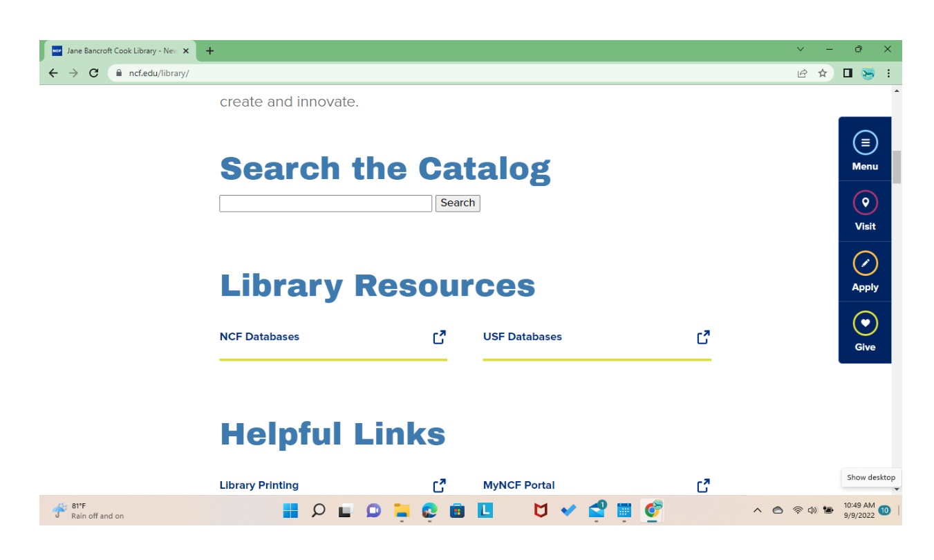This screenshot has height=560, width=934.
Task: Click the speaker icon in the system tray
Action: pyautogui.click(x=812, y=510)
